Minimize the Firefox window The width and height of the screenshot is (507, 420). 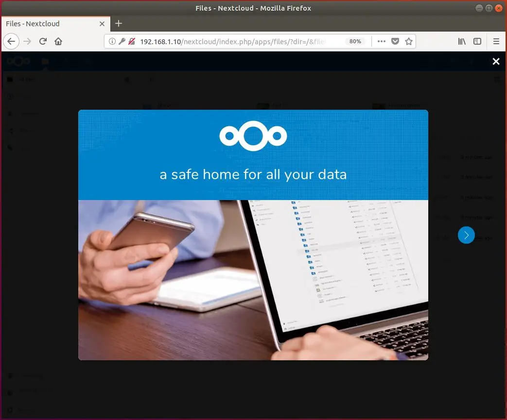[x=479, y=8]
